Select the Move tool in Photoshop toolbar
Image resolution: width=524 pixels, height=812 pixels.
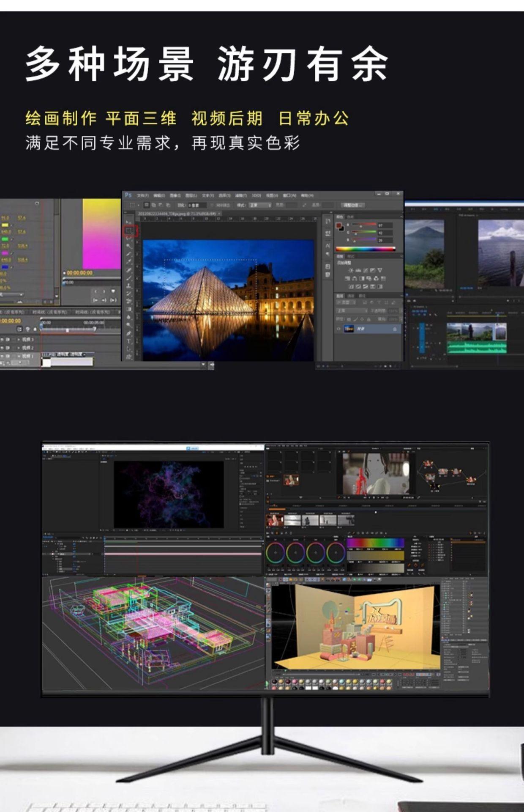129,222
